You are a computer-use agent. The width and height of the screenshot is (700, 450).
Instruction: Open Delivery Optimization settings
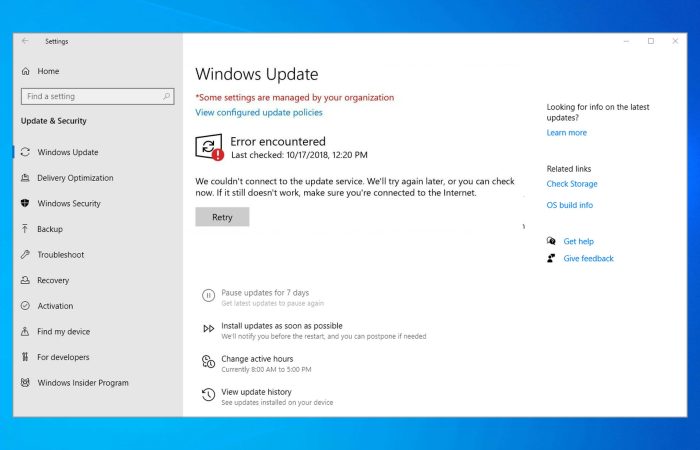(x=75, y=178)
